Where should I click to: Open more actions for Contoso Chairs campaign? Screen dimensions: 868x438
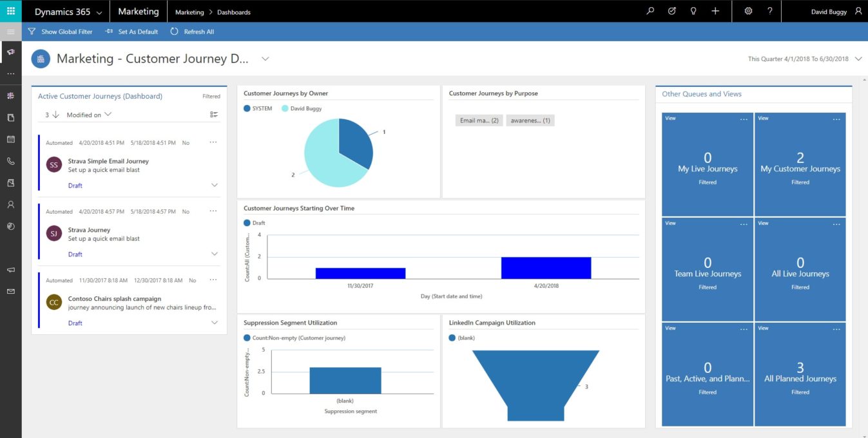[x=213, y=280]
